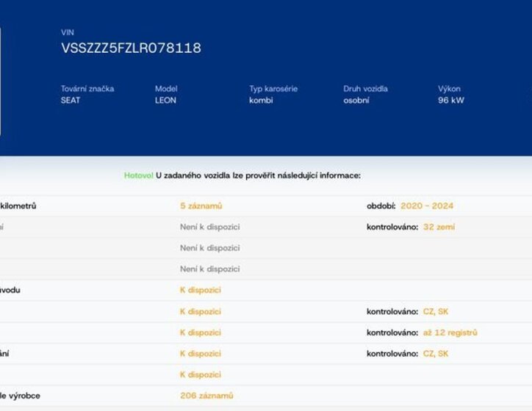
Task: Select the LEON model value
Action: point(165,101)
